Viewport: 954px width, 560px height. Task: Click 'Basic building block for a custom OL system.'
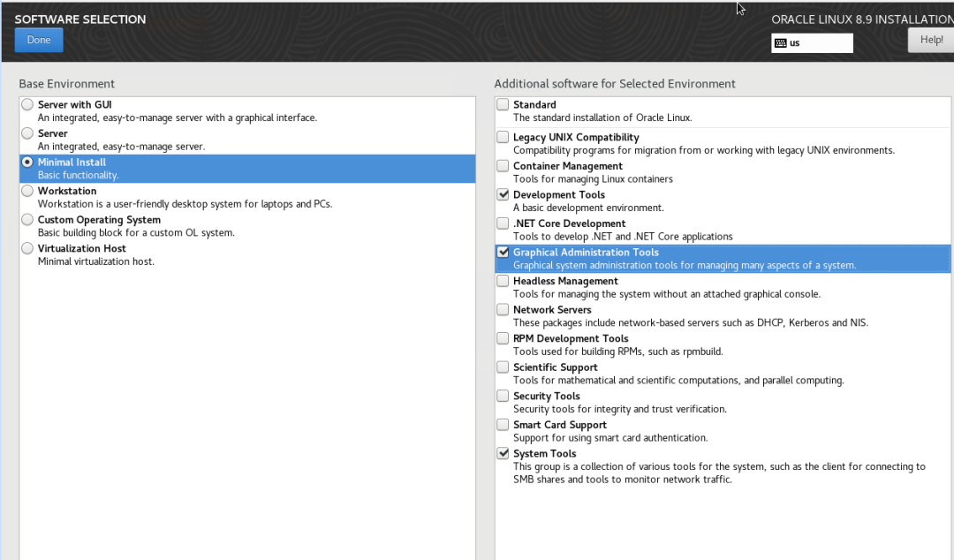(136, 232)
